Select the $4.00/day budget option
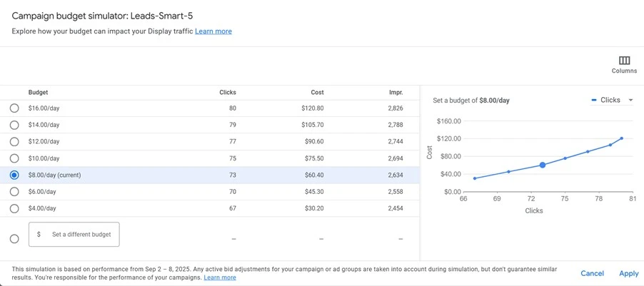Viewport: 644px width, 286px height. pyautogui.click(x=14, y=208)
